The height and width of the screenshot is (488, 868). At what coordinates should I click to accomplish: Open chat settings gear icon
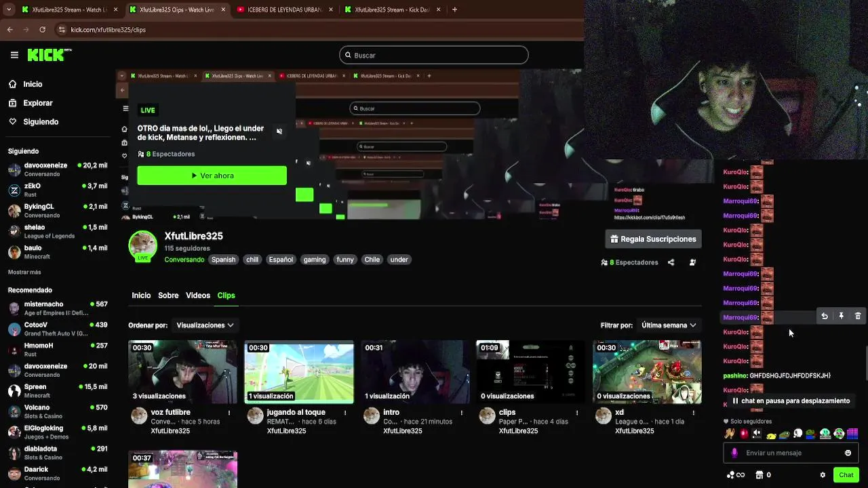point(823,475)
